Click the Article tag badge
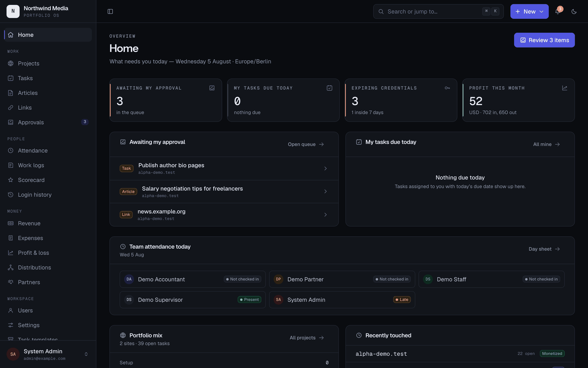 point(128,192)
